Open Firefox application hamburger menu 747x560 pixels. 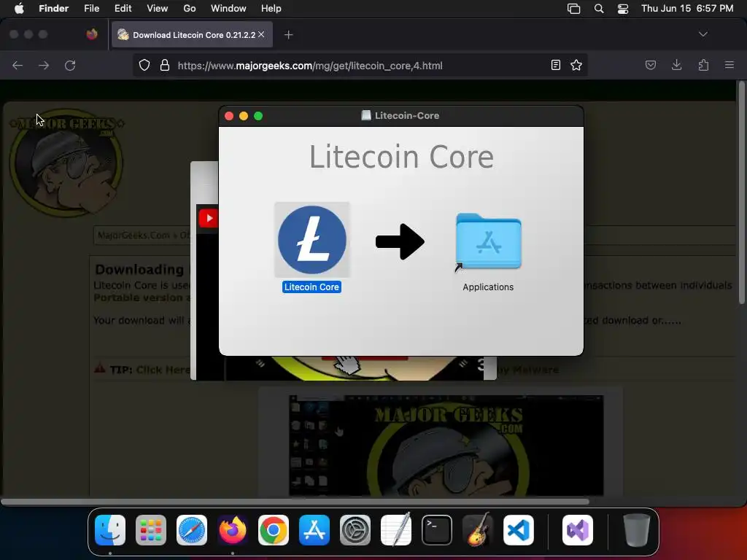(x=729, y=65)
